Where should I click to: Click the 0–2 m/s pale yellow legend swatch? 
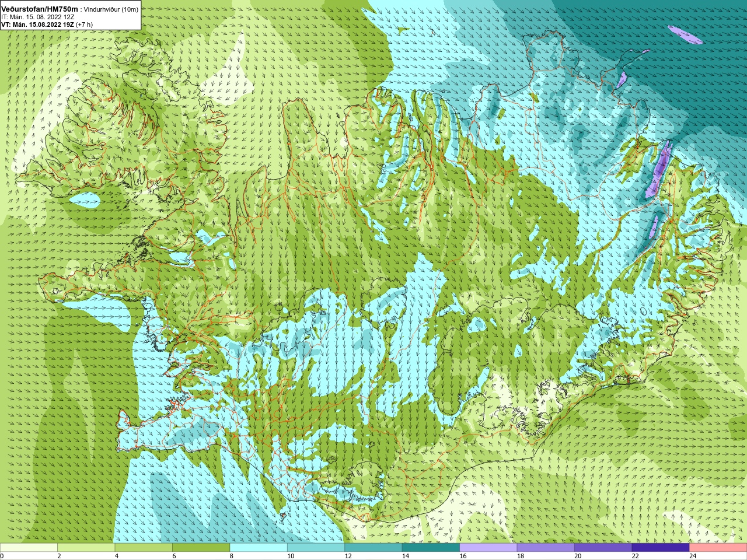(29, 548)
